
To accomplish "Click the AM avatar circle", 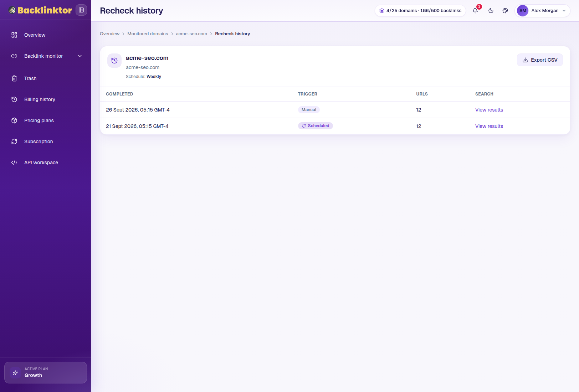I will point(523,11).
